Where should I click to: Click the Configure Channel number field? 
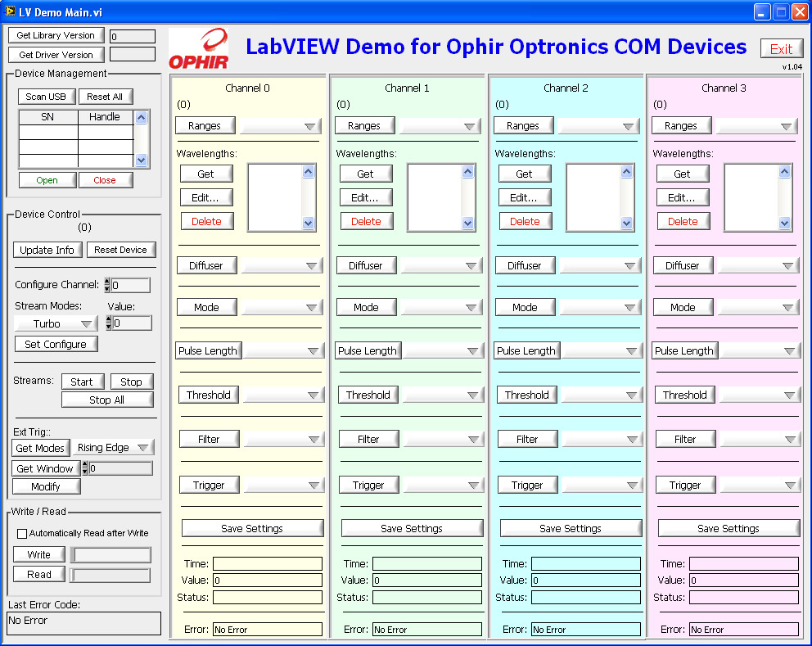tap(130, 285)
